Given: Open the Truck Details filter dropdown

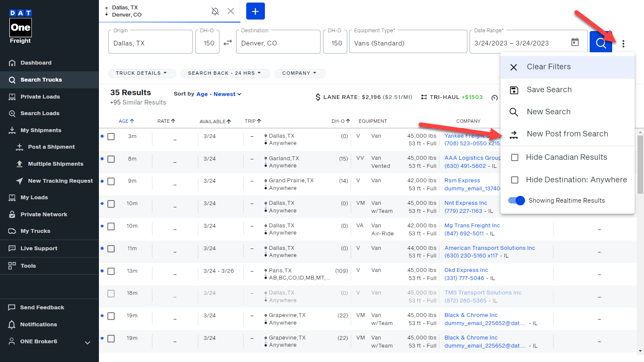Looking at the screenshot, I should point(142,73).
